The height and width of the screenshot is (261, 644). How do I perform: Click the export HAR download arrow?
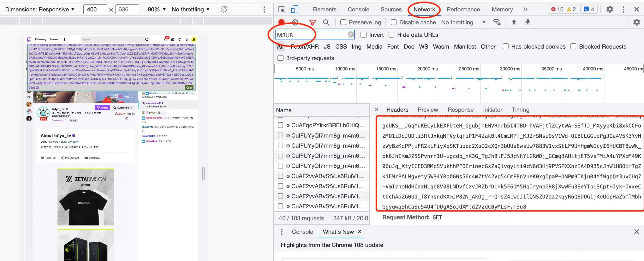click(528, 22)
